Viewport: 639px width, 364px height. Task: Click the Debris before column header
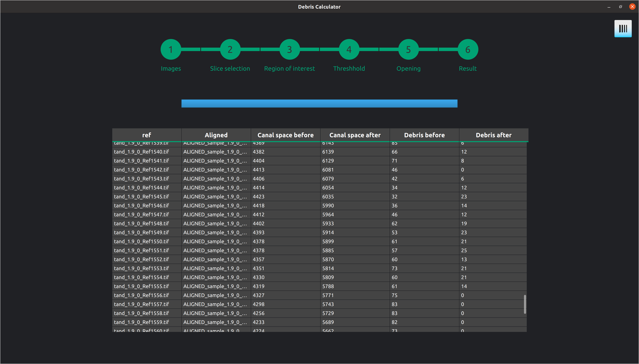424,135
